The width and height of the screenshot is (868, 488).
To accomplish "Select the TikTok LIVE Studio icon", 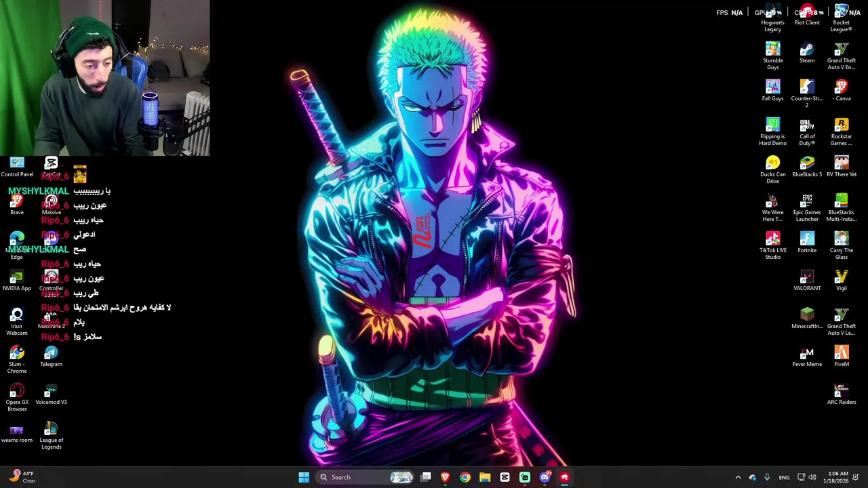I will (772, 246).
